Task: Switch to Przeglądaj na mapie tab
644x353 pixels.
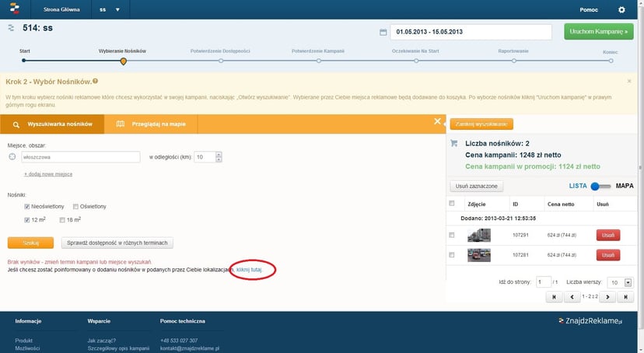Action: (151, 124)
